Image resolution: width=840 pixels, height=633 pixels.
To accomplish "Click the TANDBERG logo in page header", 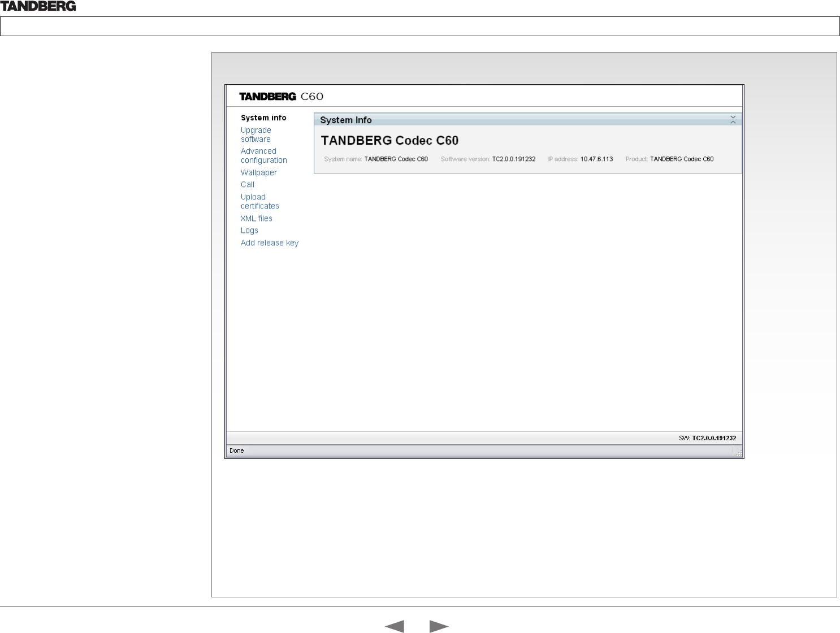I will tap(38, 6).
